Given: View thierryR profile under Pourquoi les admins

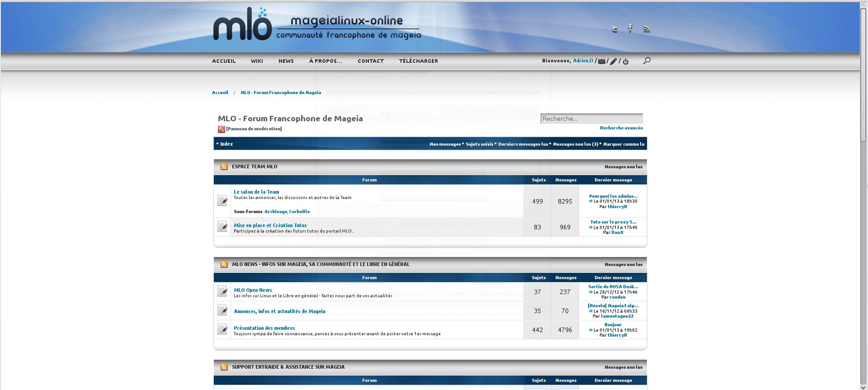Looking at the screenshot, I should [x=618, y=207].
